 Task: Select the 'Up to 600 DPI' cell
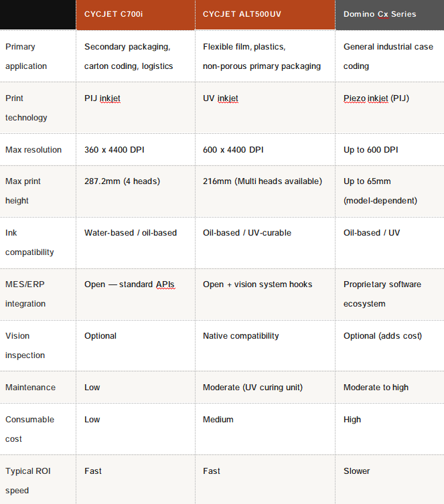pyautogui.click(x=371, y=150)
